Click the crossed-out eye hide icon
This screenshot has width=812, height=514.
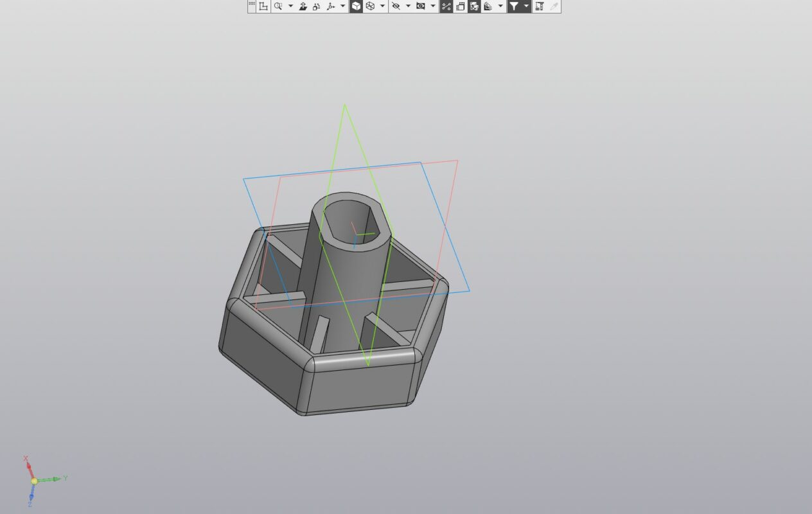[396, 6]
